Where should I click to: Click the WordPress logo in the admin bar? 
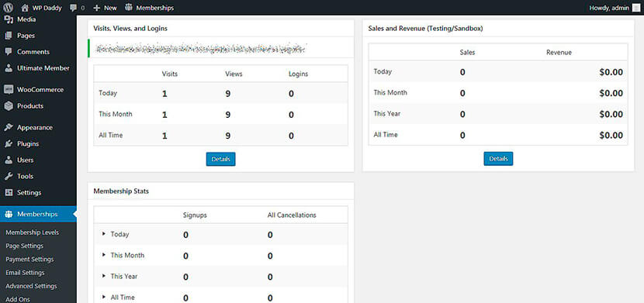tap(9, 8)
